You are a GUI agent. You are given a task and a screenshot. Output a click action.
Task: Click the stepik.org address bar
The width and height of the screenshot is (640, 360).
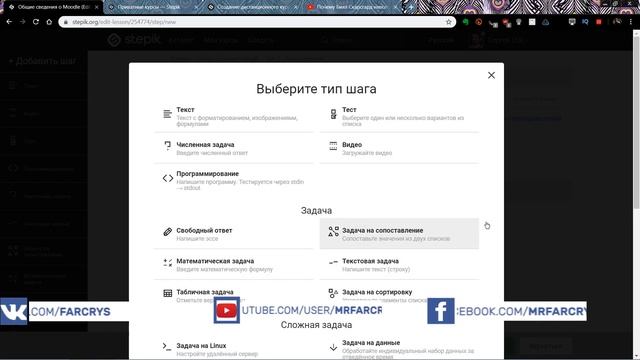tap(257, 22)
